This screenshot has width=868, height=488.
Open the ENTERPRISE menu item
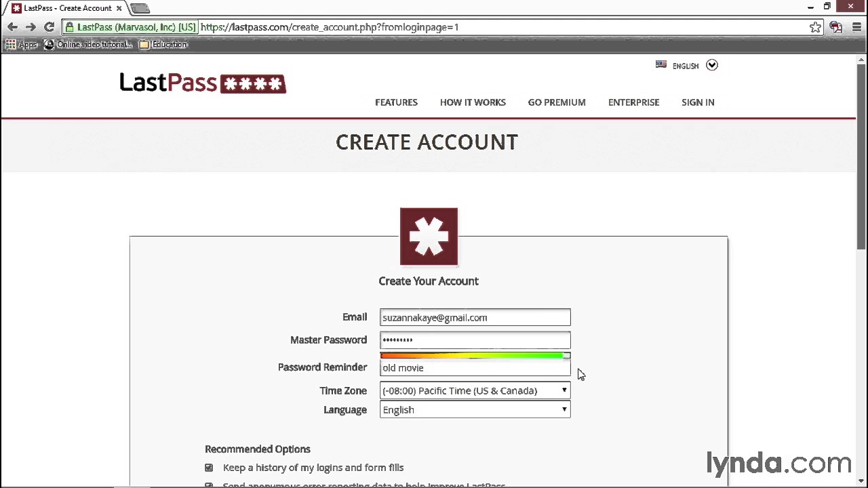point(633,102)
